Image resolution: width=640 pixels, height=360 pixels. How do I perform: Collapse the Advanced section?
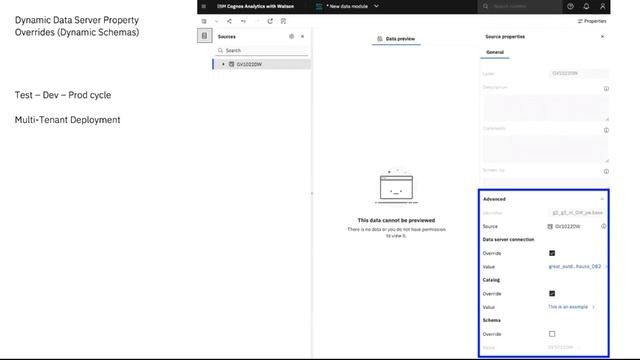(x=602, y=199)
